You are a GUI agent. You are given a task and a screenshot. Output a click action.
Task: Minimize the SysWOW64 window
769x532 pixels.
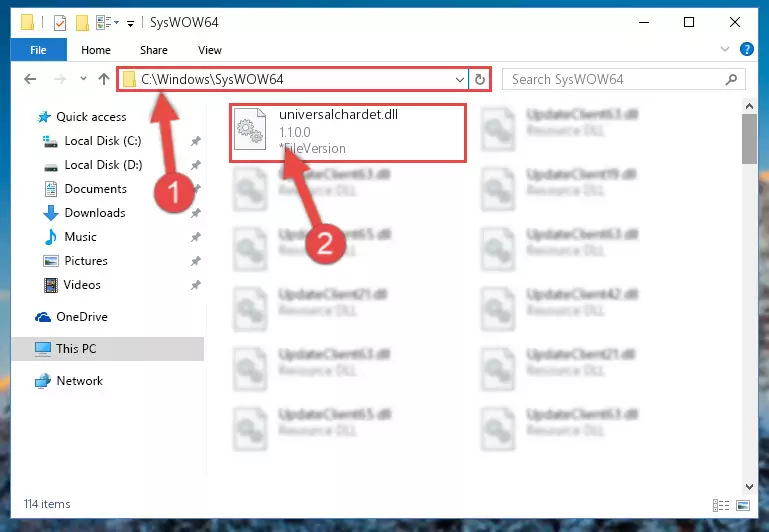(x=644, y=22)
